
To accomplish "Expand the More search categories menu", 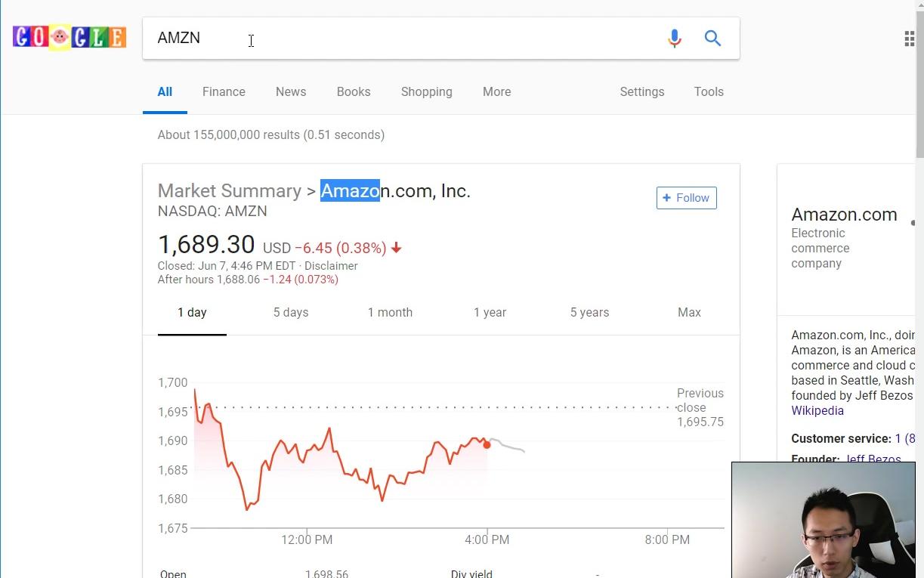I will (x=496, y=91).
